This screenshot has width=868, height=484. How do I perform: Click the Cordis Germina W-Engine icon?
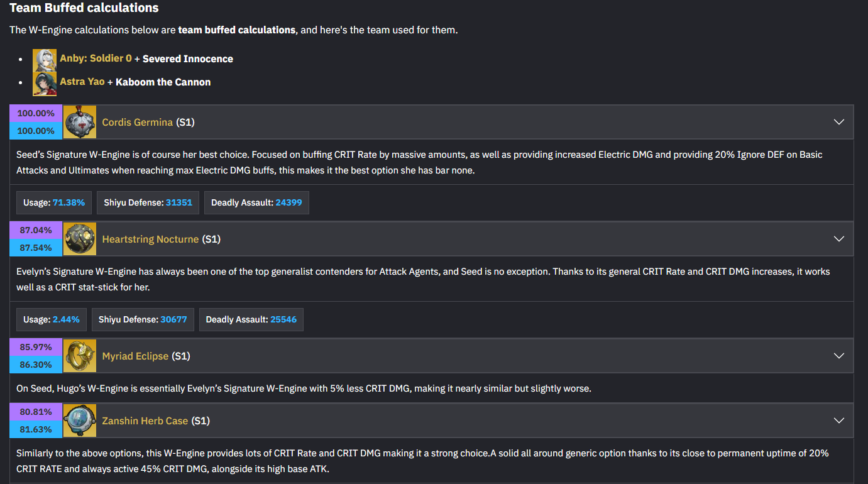80,122
